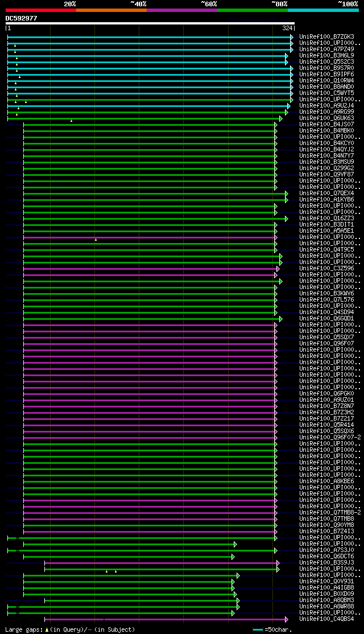Choose the UniRef100_B3KWV6 hit name
The height and width of the screenshot is (634, 364).
(327, 294)
